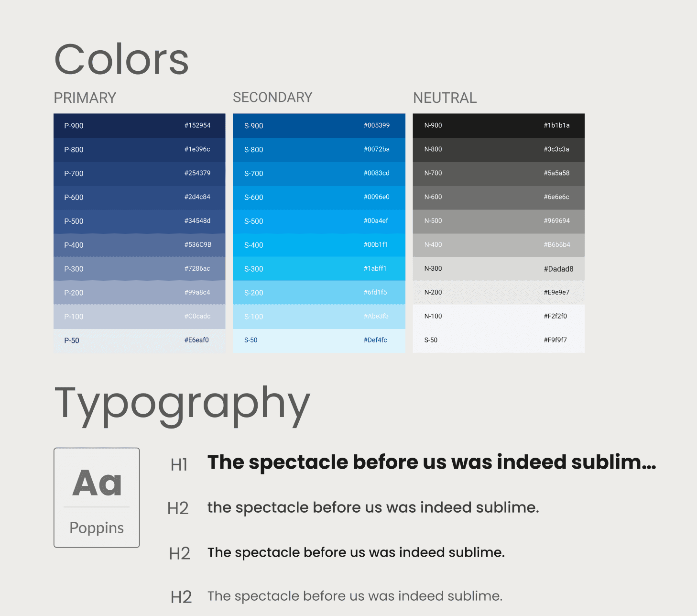Image resolution: width=697 pixels, height=616 pixels.
Task: Select the P-900 primary color swatch
Action: (x=139, y=126)
